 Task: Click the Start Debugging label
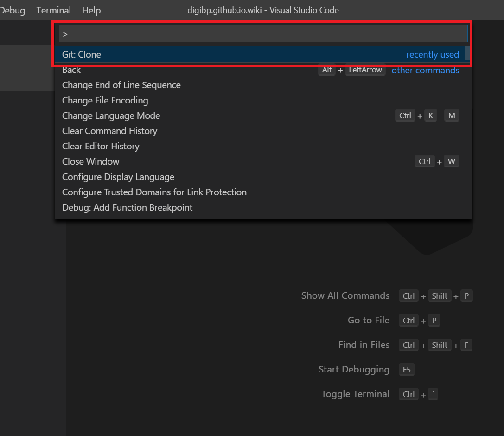coord(354,370)
